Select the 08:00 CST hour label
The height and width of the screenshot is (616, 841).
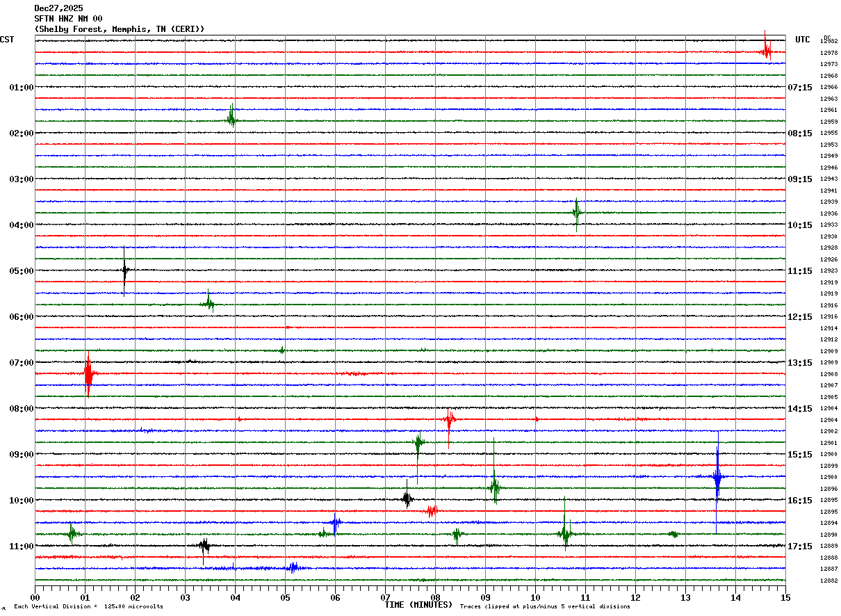(x=21, y=409)
